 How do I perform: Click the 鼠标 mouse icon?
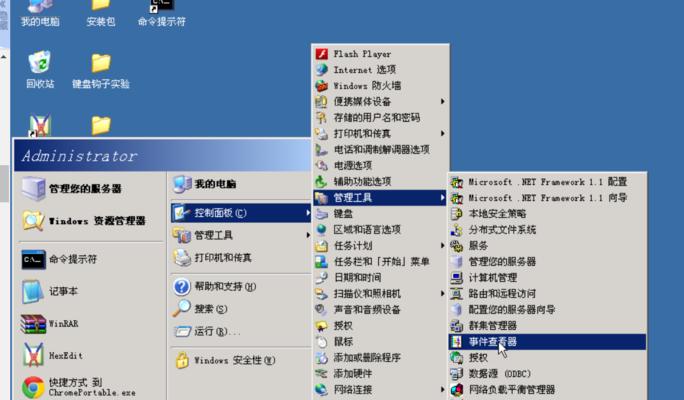(322, 342)
